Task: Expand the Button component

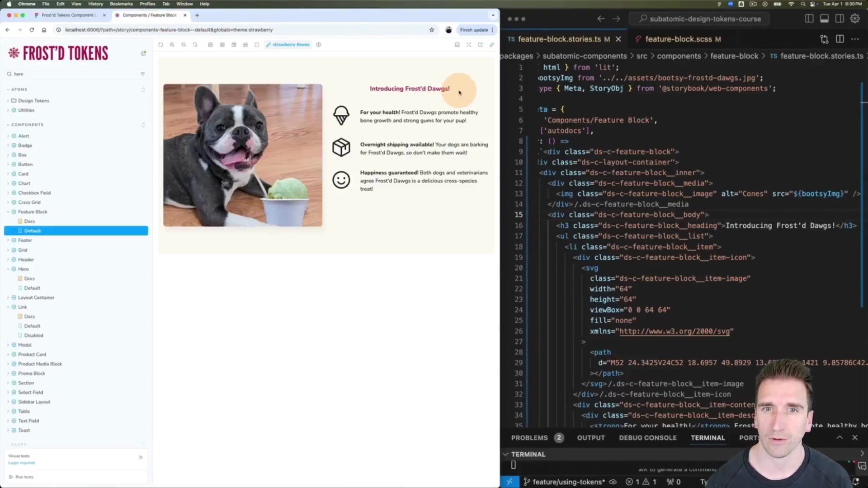Action: pyautogui.click(x=25, y=164)
